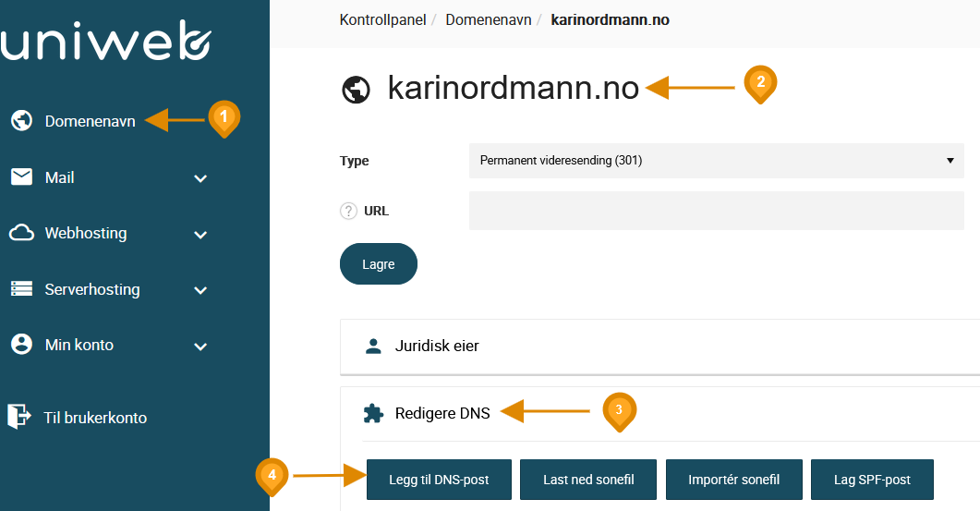
Task: Expand the Serverhosting chevron
Action: click(200, 290)
